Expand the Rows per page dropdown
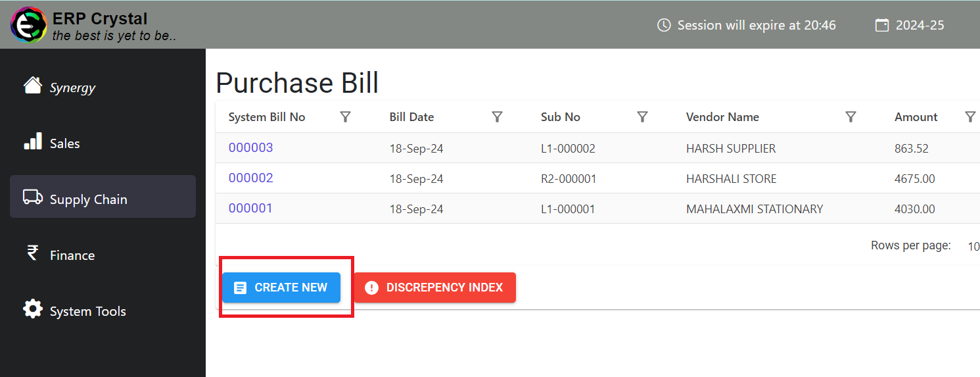 pyautogui.click(x=973, y=247)
